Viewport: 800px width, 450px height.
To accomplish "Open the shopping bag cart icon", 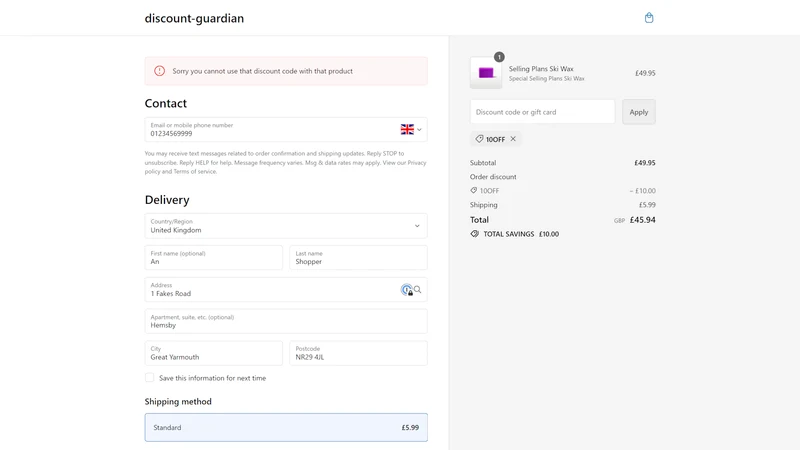I will point(648,18).
